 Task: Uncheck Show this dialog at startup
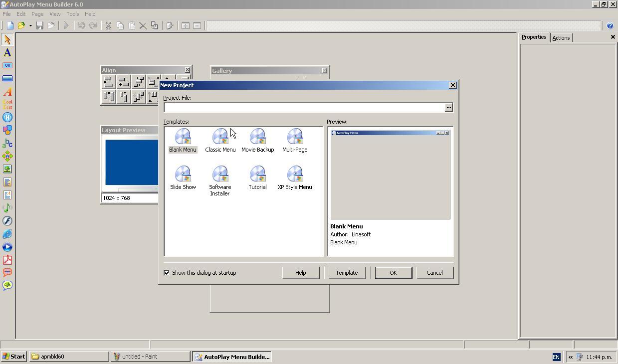tap(167, 273)
